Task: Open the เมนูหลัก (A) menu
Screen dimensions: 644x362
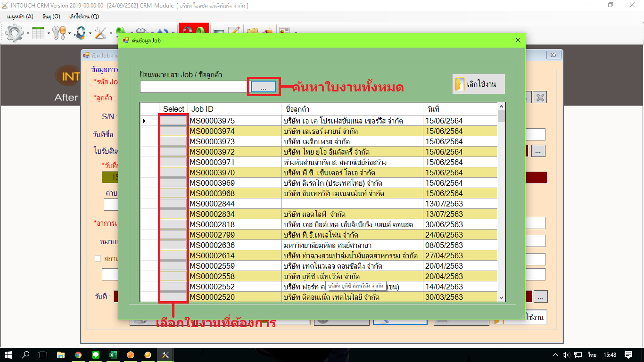Action: click(x=20, y=16)
